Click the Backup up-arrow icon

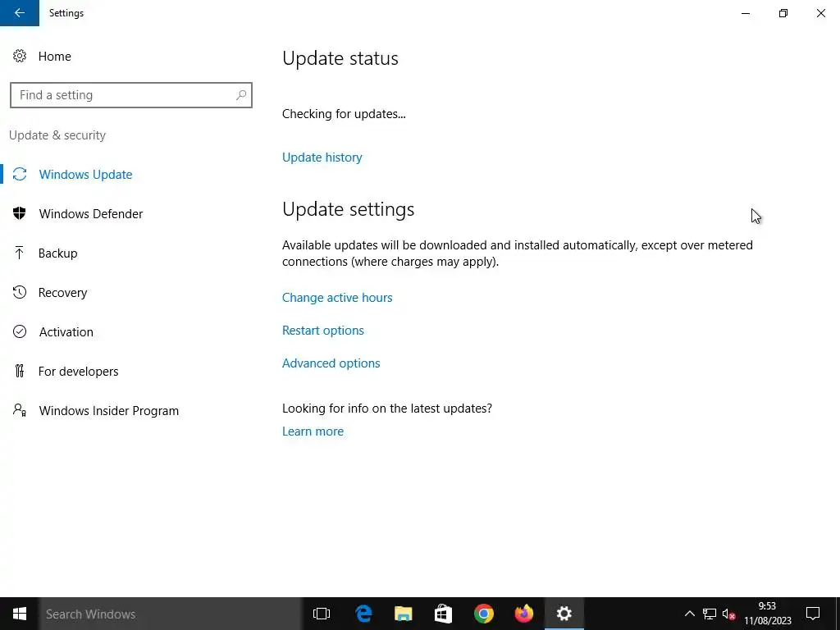pos(20,253)
